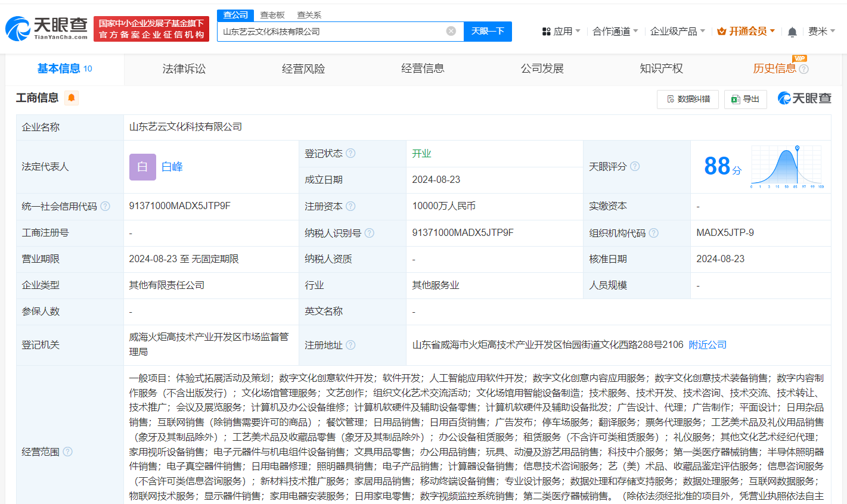Switch to the 法律诉讼 tab
The height and width of the screenshot is (504, 847).
click(x=184, y=69)
